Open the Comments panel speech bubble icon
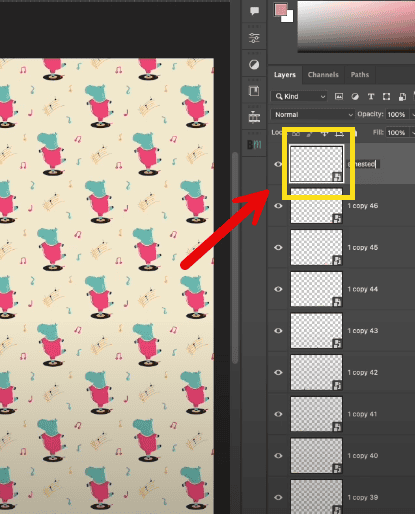 pos(254,11)
